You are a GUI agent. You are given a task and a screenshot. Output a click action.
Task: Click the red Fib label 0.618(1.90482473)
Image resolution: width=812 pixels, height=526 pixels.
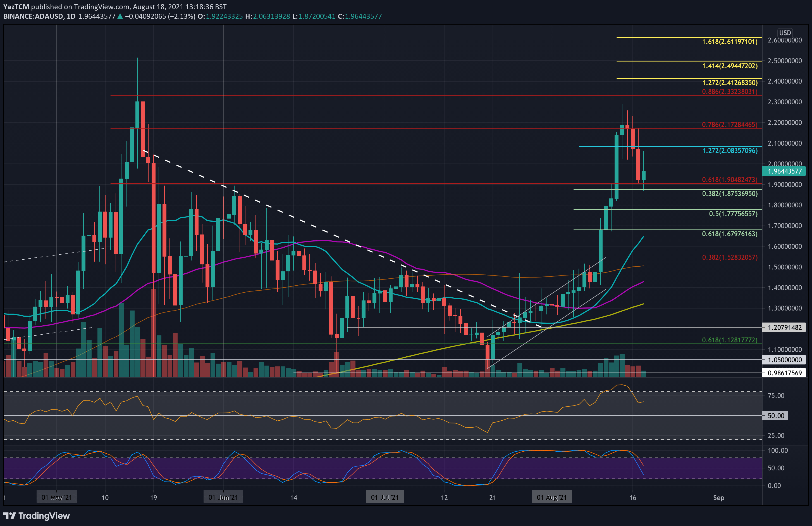coord(729,180)
